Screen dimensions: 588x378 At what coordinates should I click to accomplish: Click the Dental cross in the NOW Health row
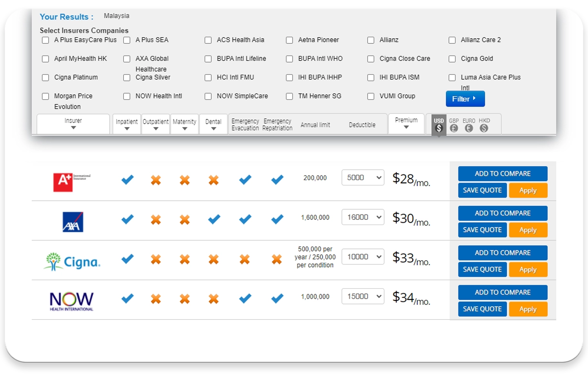pos(214,299)
